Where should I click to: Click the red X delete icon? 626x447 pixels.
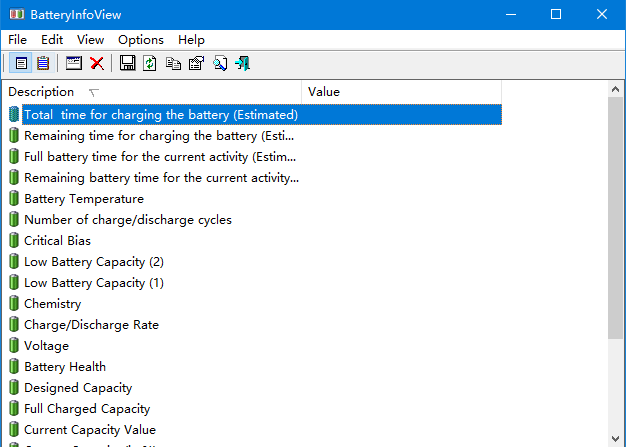pyautogui.click(x=97, y=64)
